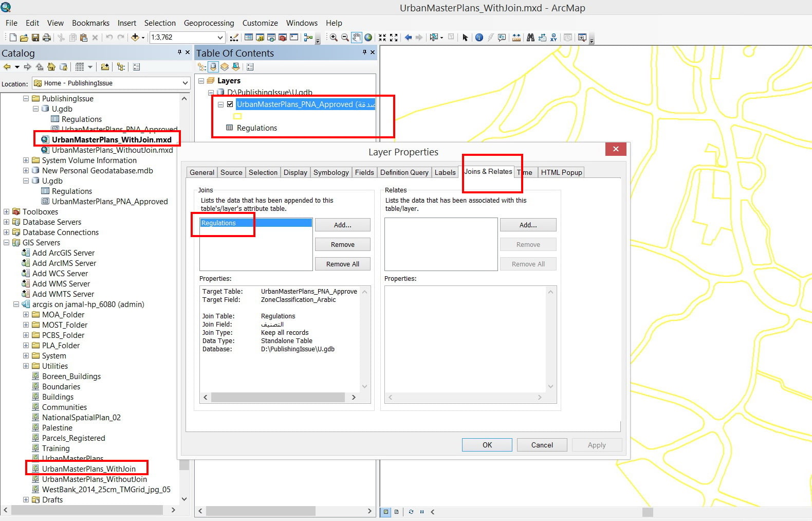Open the map scale dropdown
This screenshot has width=812, height=521.
[x=220, y=38]
